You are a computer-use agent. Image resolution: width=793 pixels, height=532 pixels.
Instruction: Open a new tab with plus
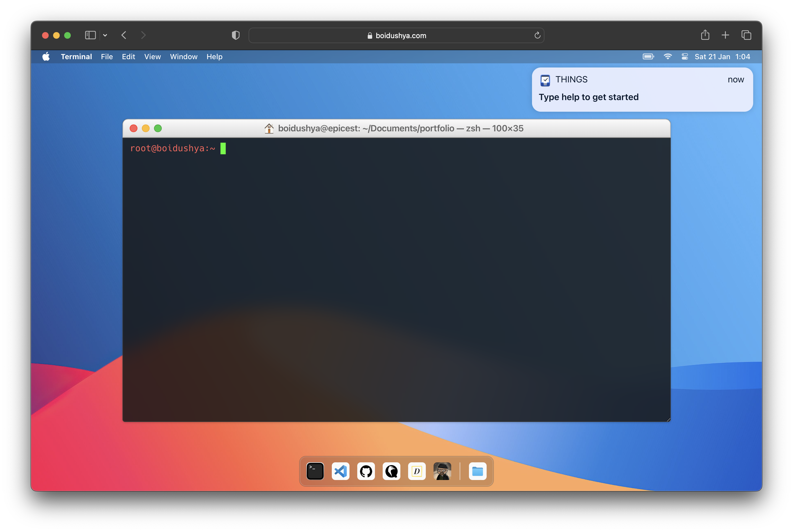(726, 35)
